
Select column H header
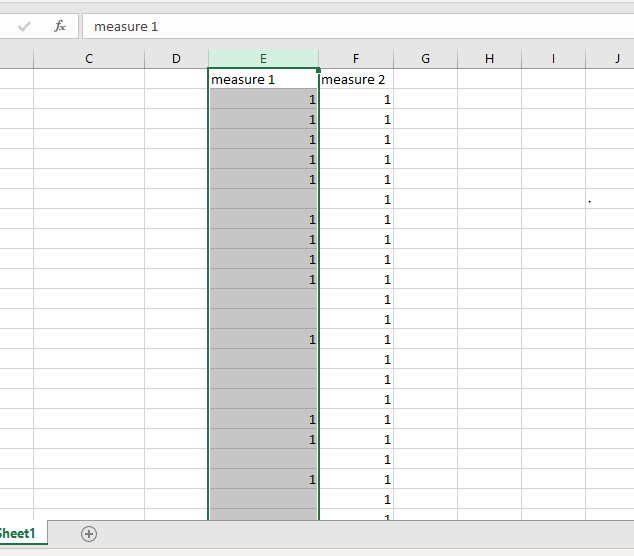click(x=489, y=59)
